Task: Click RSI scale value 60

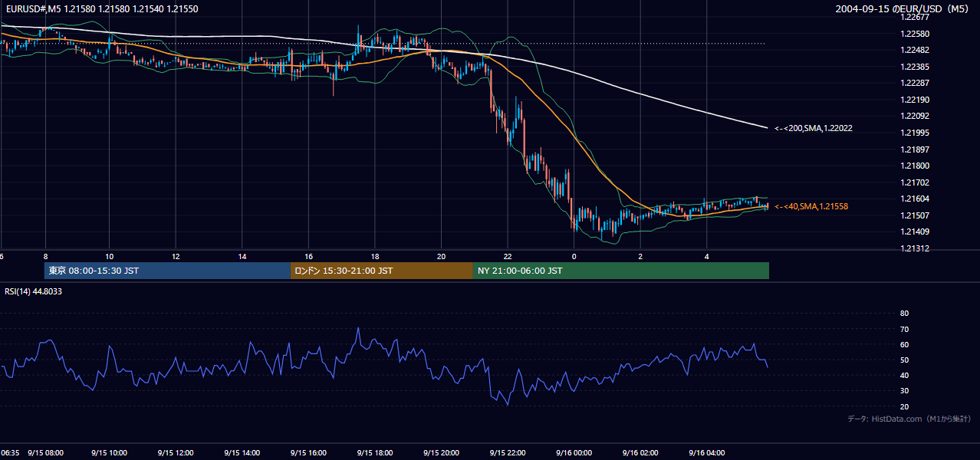Action: click(x=904, y=344)
